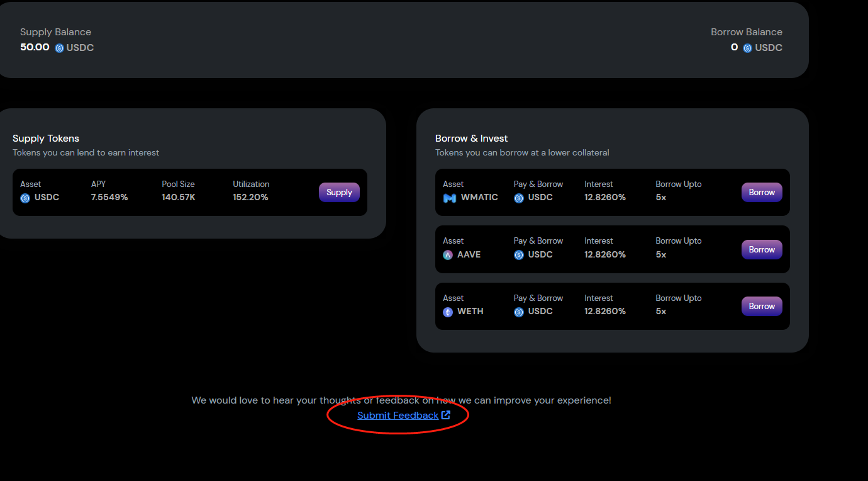Click the 140.57K Pool Size value

point(178,197)
